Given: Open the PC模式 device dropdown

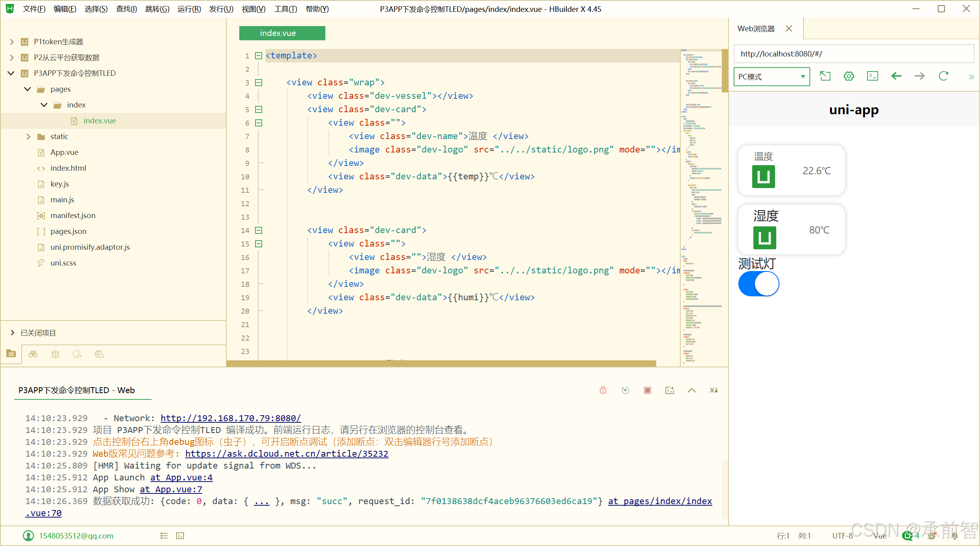Looking at the screenshot, I should coord(772,77).
